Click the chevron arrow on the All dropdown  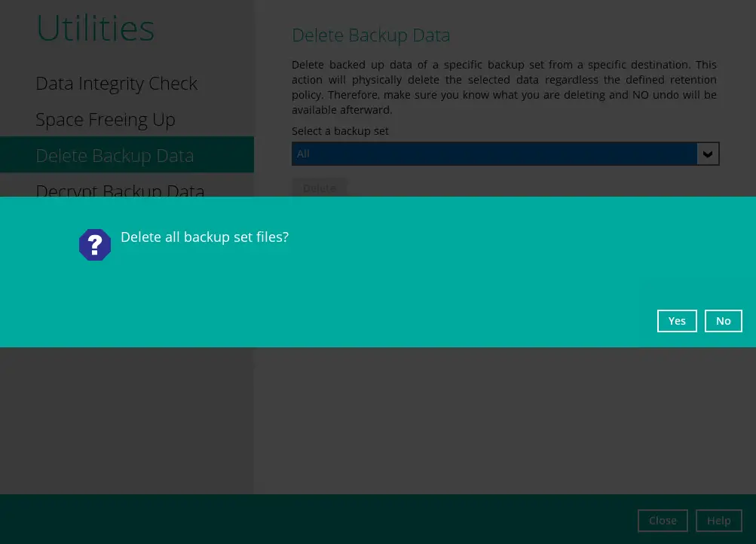point(707,154)
